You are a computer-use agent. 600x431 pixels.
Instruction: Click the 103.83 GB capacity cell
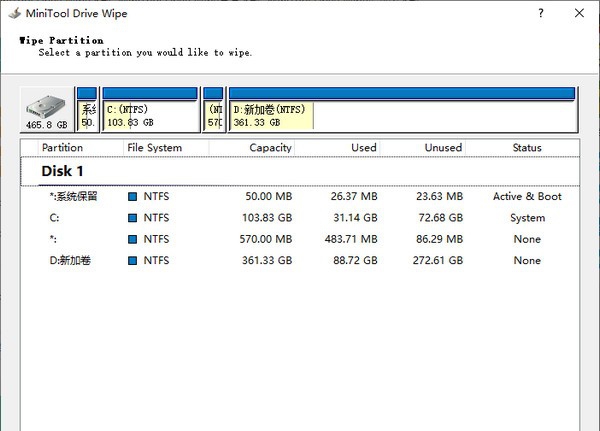coord(267,218)
